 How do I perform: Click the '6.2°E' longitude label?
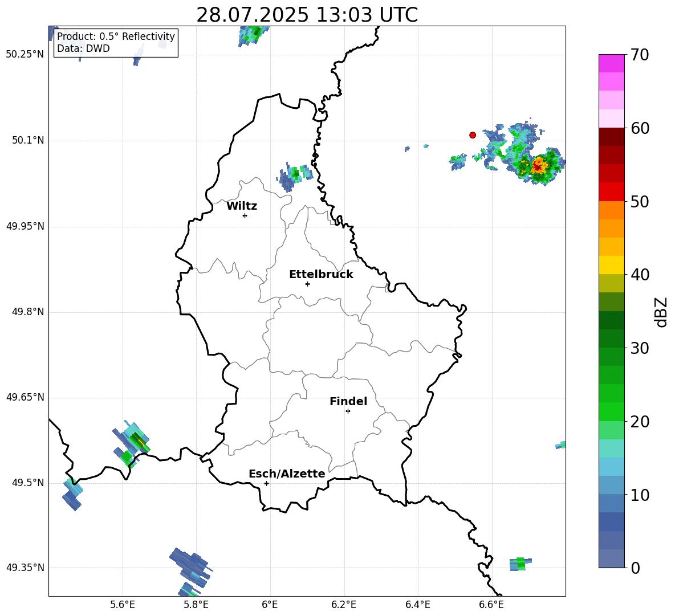click(344, 605)
